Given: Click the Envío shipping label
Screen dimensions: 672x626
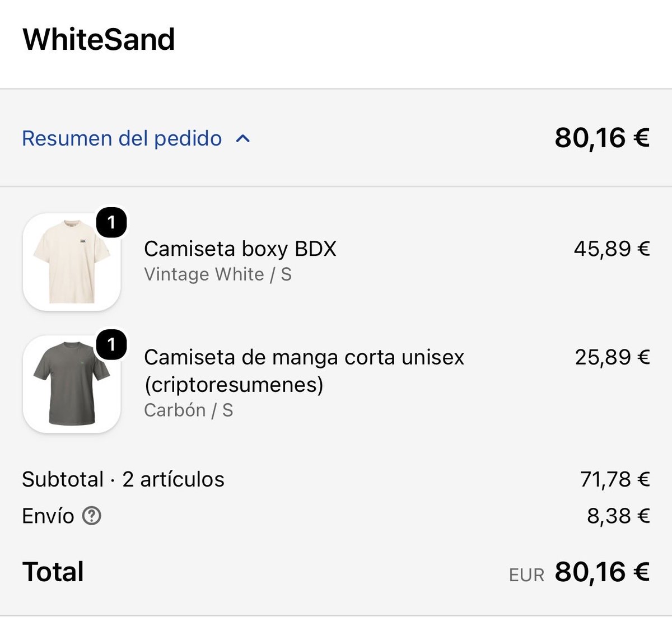Looking at the screenshot, I should pyautogui.click(x=48, y=516).
